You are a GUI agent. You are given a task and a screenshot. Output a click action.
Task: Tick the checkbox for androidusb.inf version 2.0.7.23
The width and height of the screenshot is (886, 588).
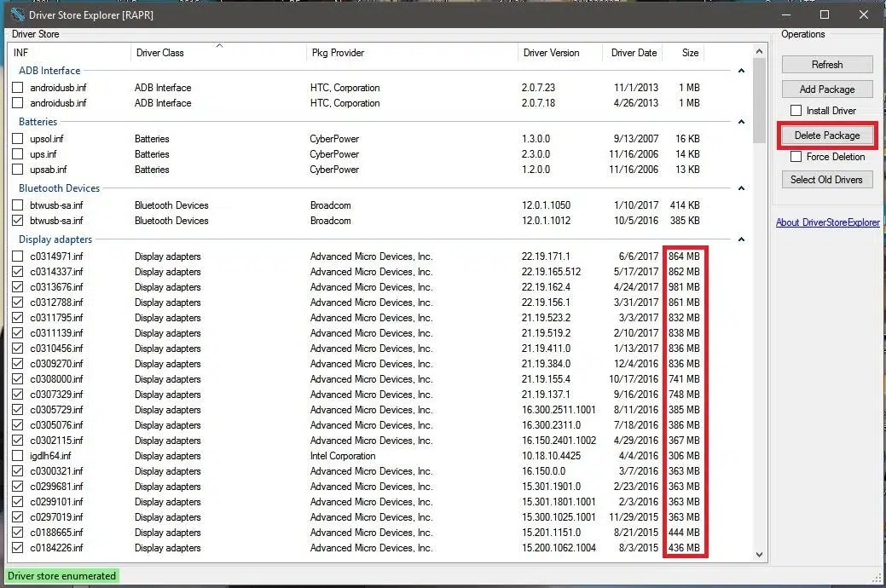tap(18, 88)
